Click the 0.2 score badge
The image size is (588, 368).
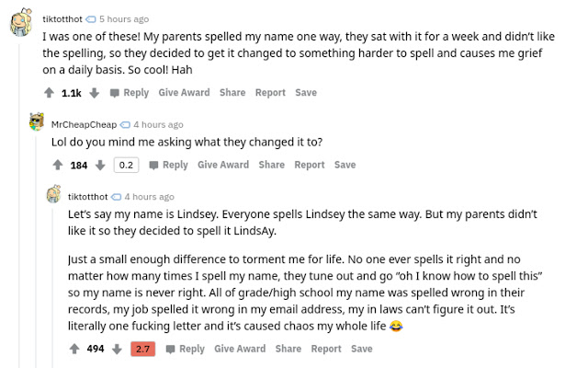126,166
